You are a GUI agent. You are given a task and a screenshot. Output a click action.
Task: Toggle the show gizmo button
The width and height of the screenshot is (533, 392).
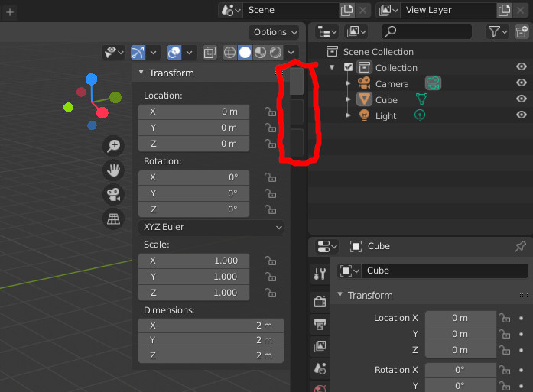coord(138,53)
